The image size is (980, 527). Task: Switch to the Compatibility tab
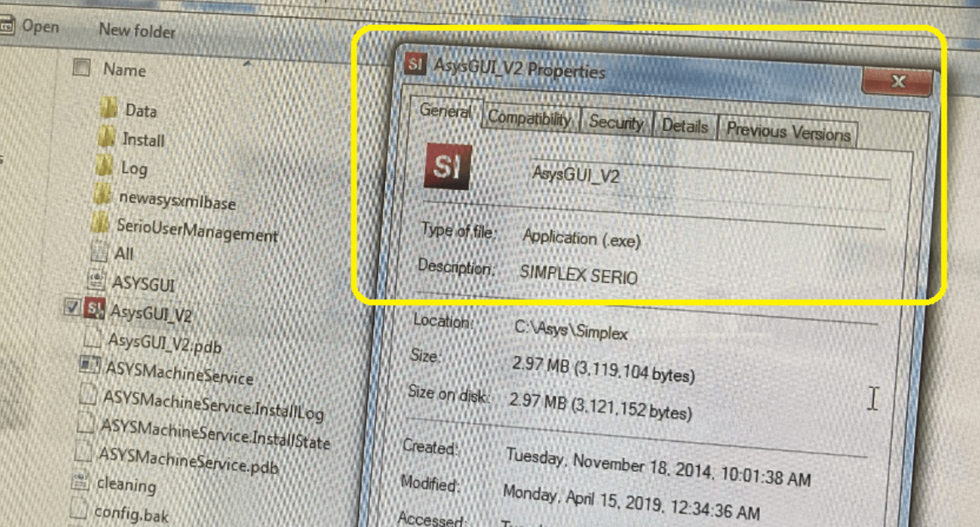(529, 119)
